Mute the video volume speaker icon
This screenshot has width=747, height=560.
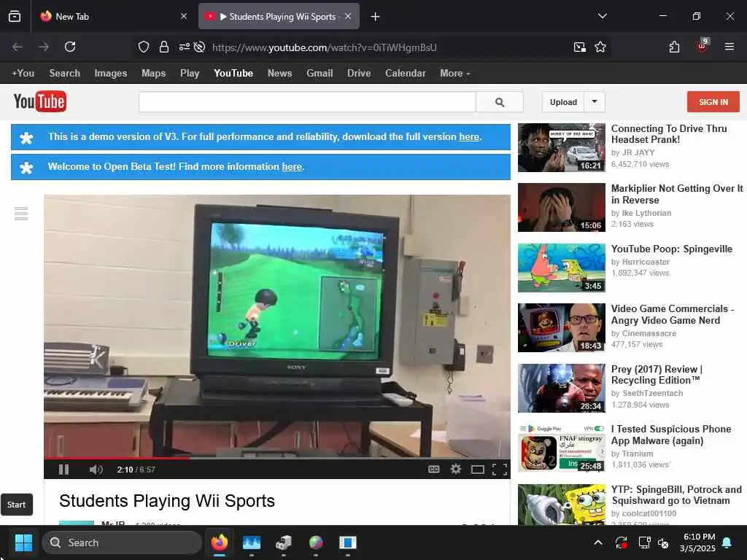(x=96, y=470)
